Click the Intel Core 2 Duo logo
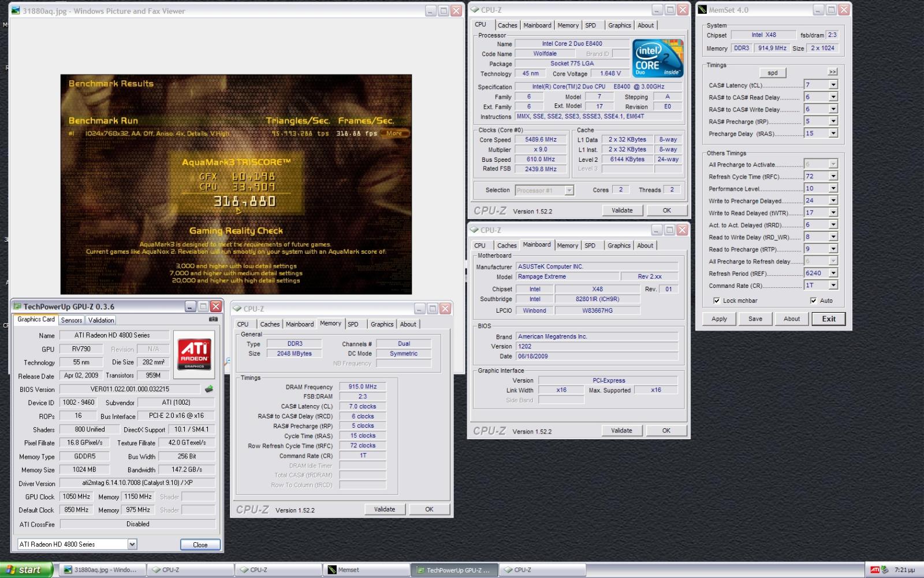This screenshot has width=924, height=578. [658, 58]
